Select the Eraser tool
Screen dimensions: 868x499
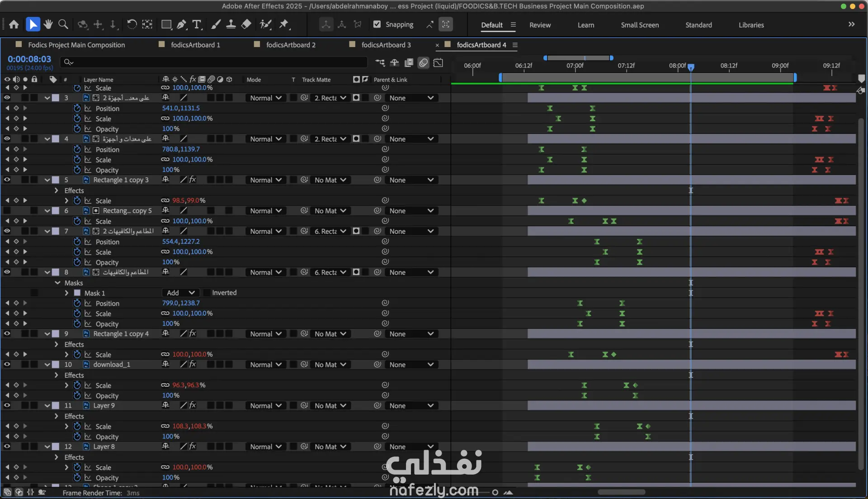[x=246, y=24]
